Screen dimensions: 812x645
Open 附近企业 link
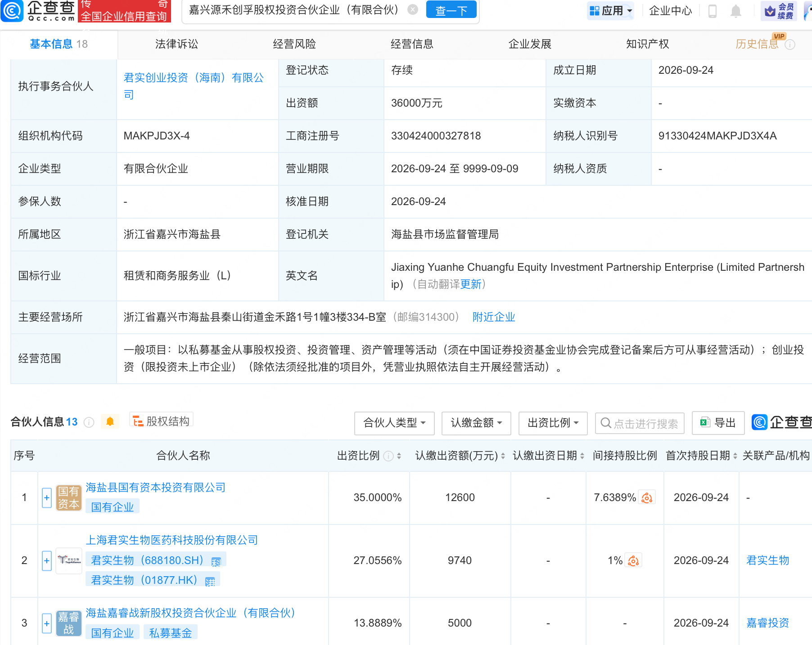click(x=494, y=317)
